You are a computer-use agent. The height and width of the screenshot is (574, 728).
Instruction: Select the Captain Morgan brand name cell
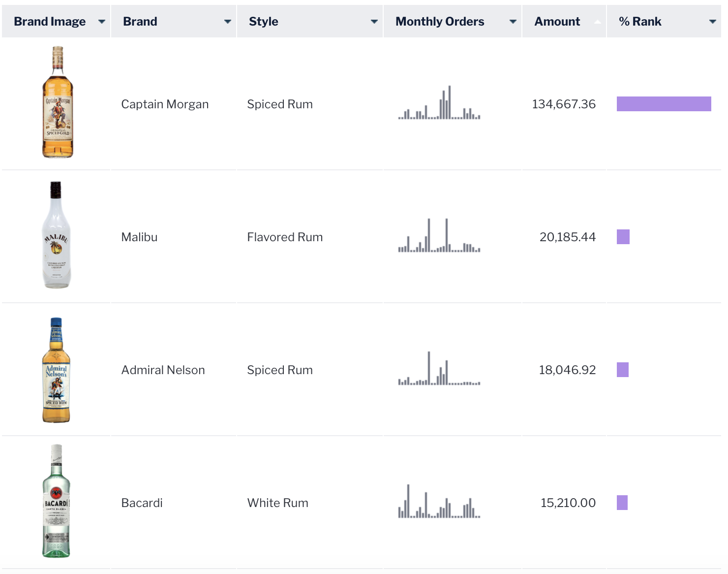[x=165, y=104]
